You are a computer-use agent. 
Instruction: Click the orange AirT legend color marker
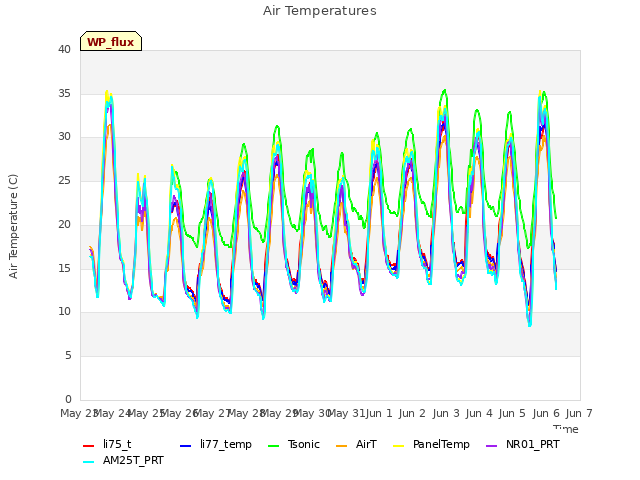(342, 446)
